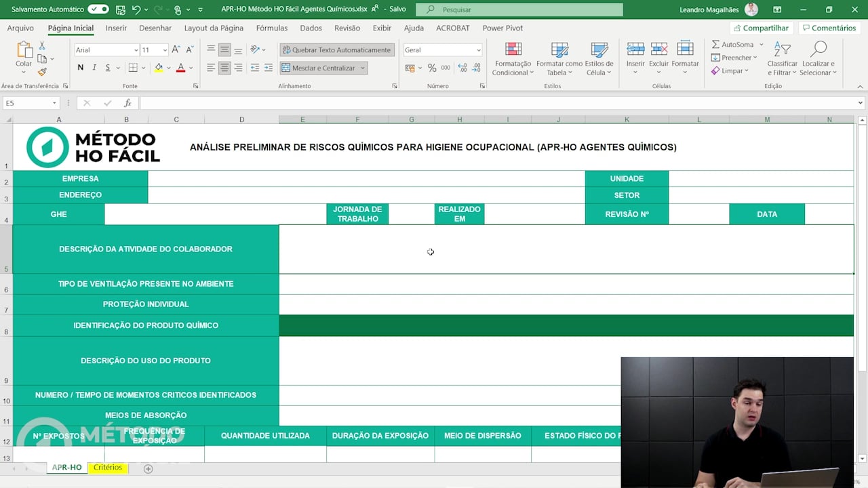Open Formatação Condicional
Image resolution: width=868 pixels, height=488 pixels.
[513, 58]
